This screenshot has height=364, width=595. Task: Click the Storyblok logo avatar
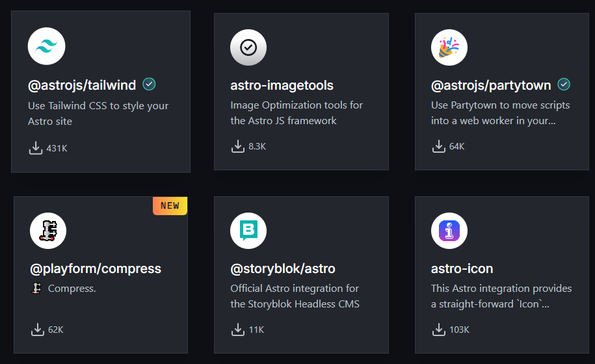point(248,231)
